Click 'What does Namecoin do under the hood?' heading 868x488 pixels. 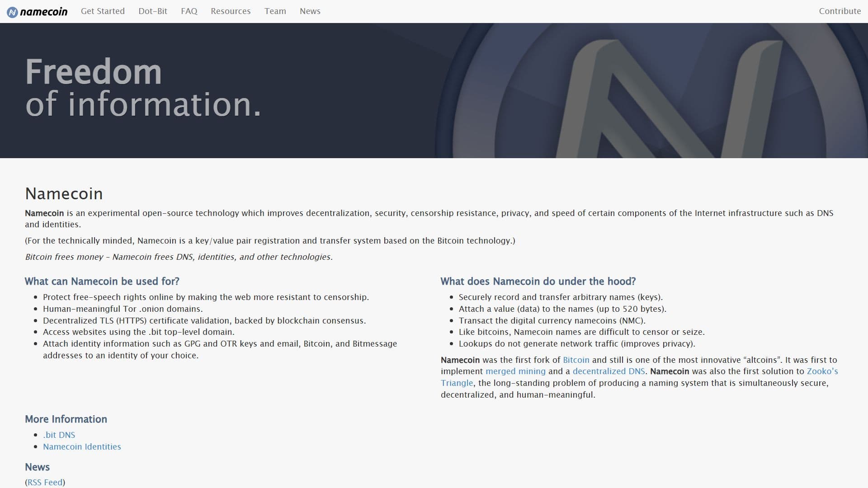[x=538, y=282]
